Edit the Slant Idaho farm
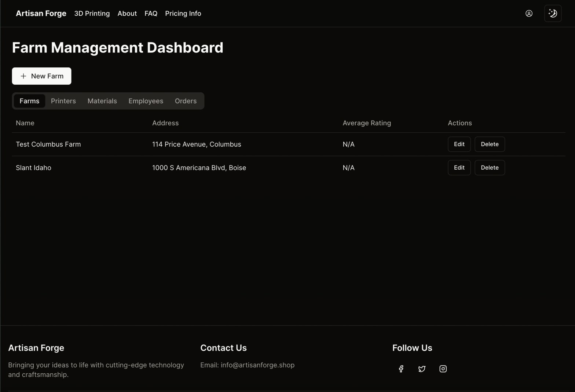 click(459, 167)
